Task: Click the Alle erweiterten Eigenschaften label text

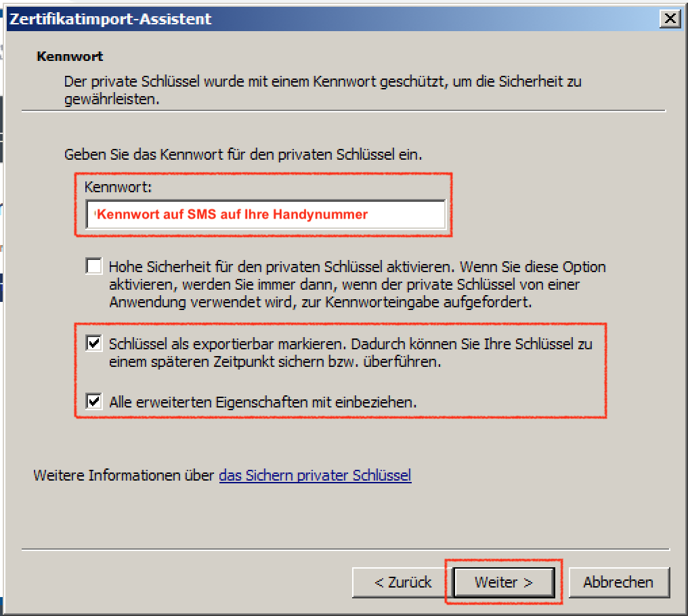Action: click(x=263, y=402)
